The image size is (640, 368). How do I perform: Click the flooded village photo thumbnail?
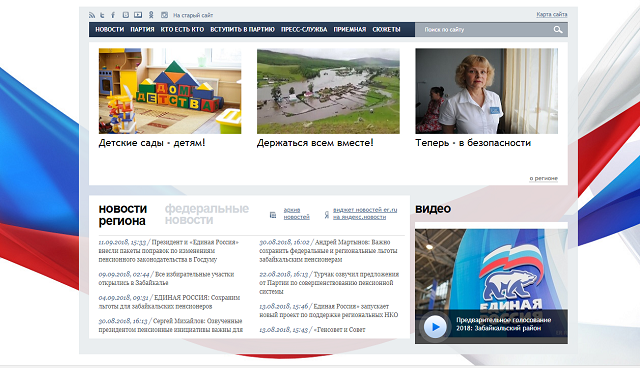(x=328, y=91)
